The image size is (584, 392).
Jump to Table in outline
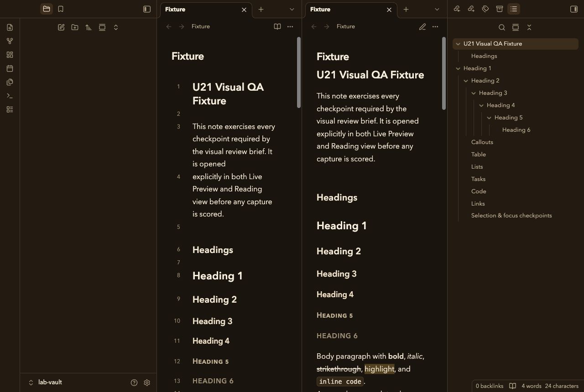coord(479,155)
